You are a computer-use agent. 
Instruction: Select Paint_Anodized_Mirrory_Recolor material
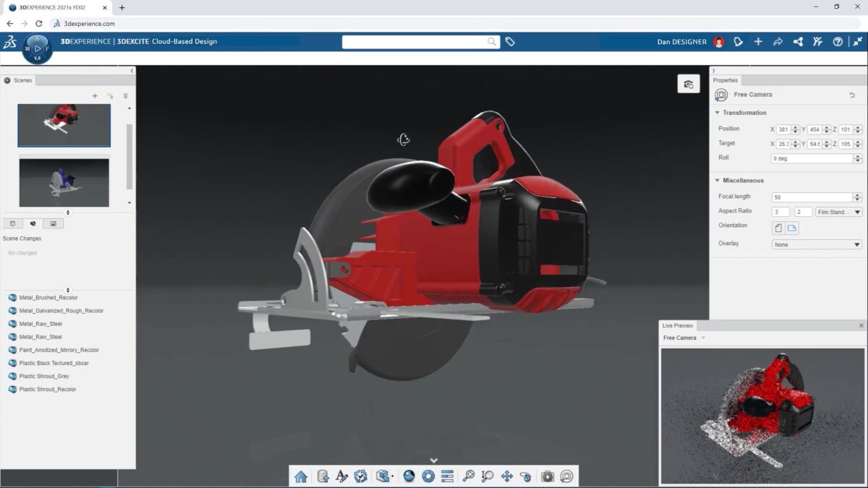click(x=59, y=350)
